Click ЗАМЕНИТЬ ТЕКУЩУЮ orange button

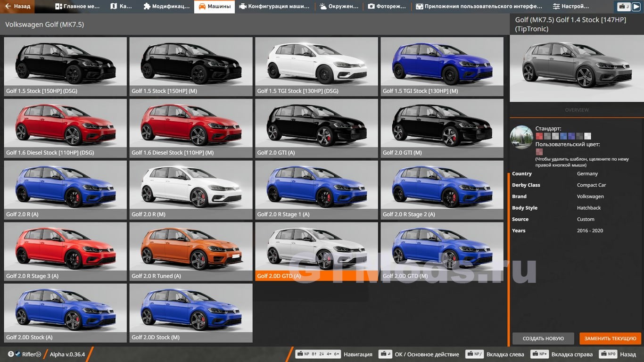610,338
